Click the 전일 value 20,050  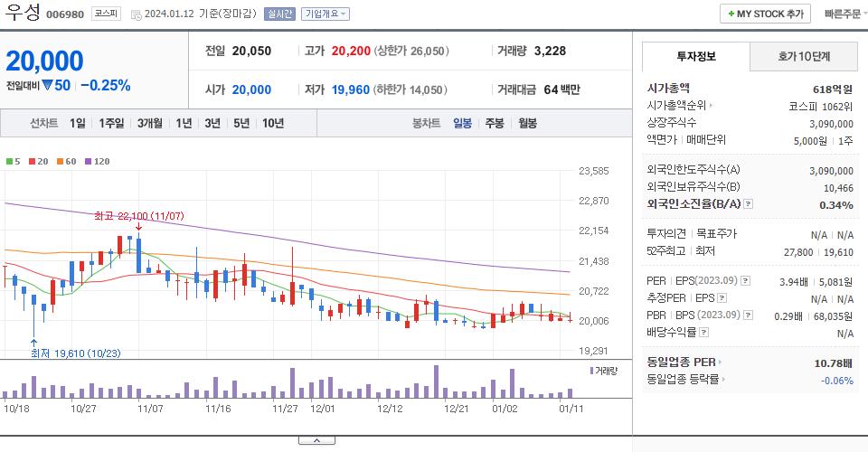tap(252, 51)
